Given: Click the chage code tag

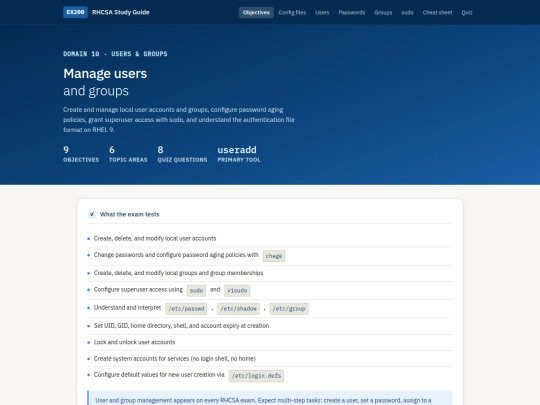Looking at the screenshot, I should pyautogui.click(x=274, y=256).
